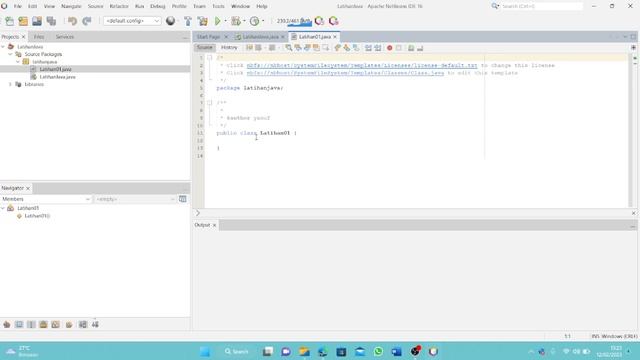The image size is (640, 360).
Task: Toggle the sixth Navigator bottom filter icon
Action: (69, 324)
